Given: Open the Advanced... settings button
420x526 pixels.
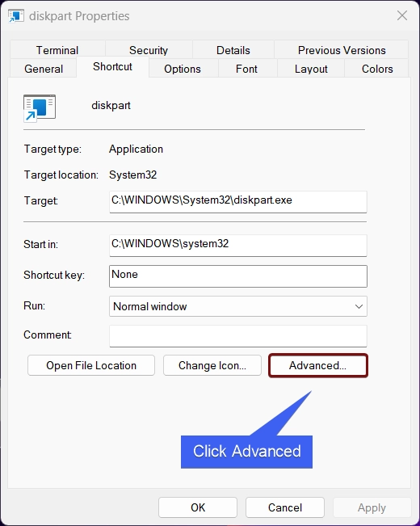Looking at the screenshot, I should (x=318, y=365).
